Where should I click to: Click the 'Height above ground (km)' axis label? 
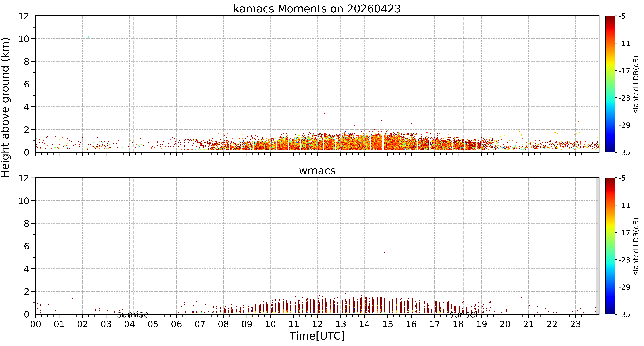pos(5,107)
